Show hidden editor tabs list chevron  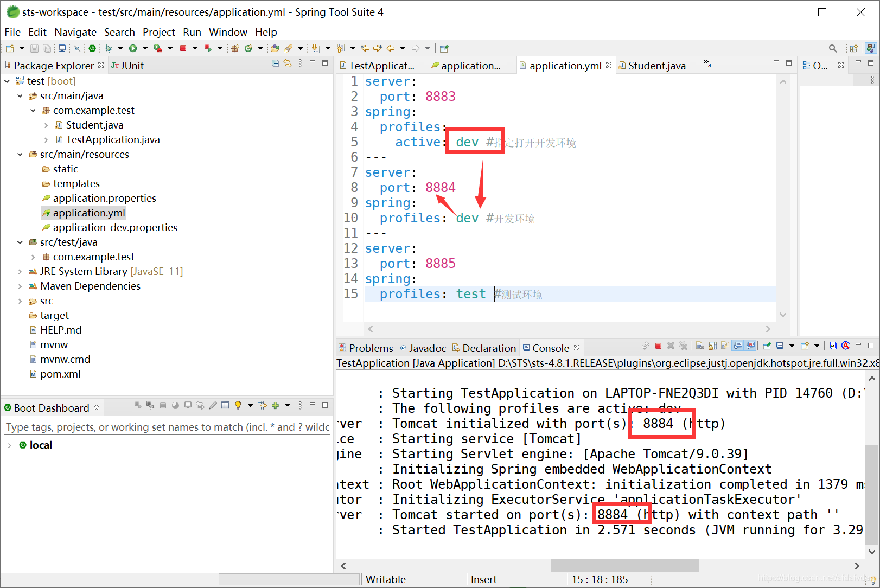point(707,64)
